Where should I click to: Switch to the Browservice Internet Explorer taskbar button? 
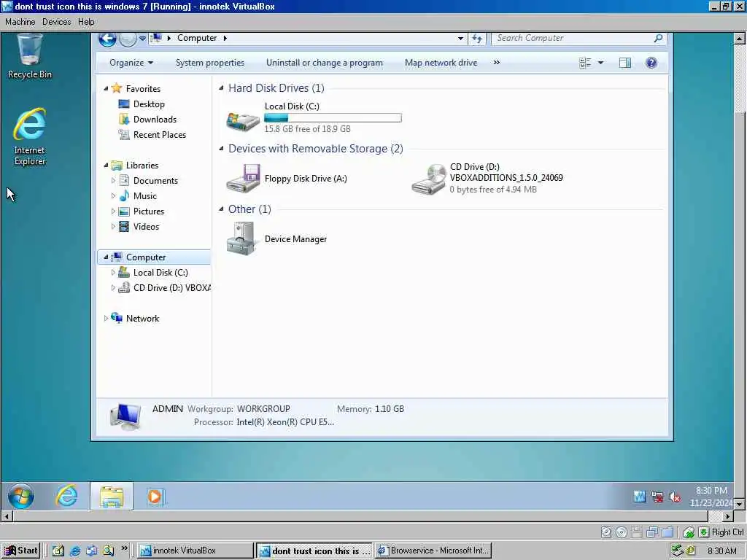coord(433,551)
